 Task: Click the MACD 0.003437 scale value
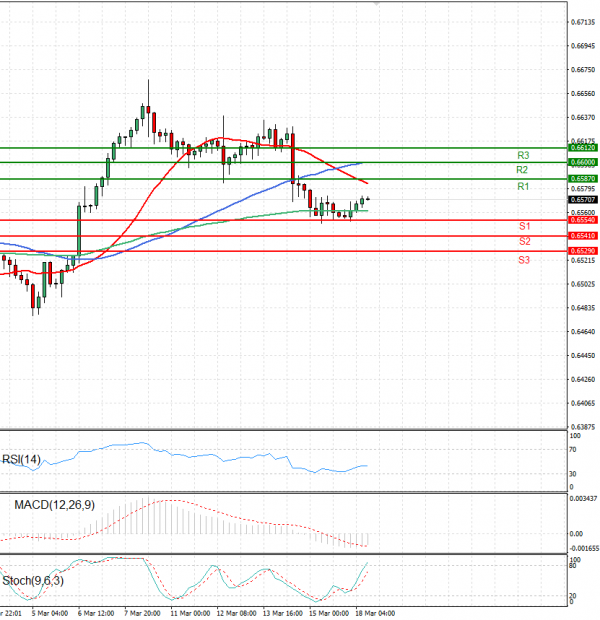[x=583, y=499]
